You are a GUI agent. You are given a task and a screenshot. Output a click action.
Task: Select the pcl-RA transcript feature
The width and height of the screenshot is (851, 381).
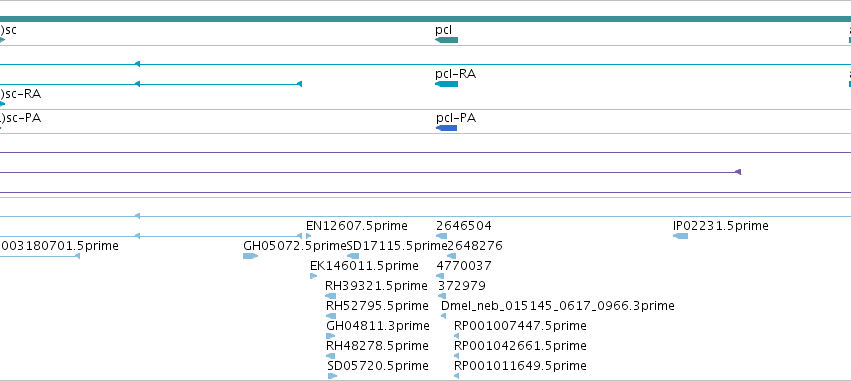tap(447, 84)
